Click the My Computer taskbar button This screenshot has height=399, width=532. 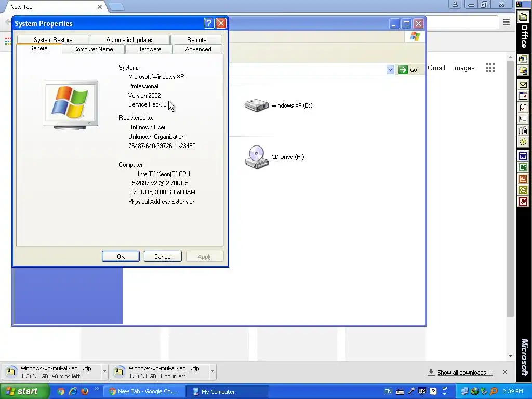click(x=228, y=392)
